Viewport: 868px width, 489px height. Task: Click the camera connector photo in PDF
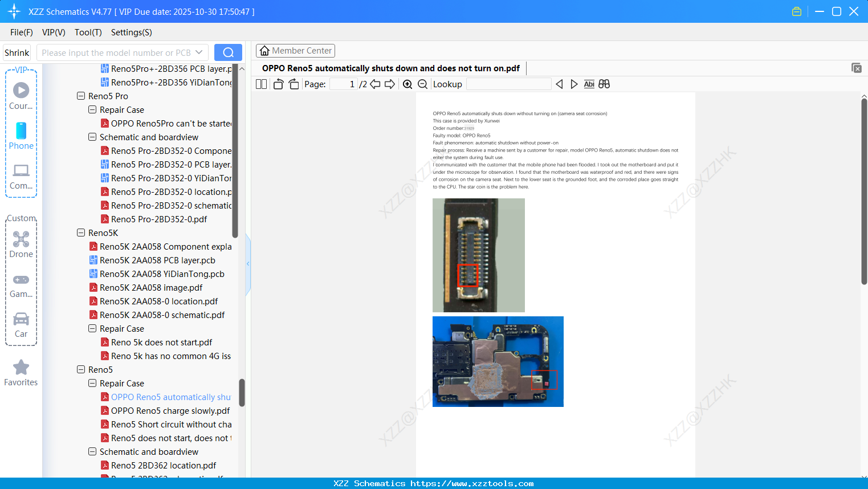tap(479, 255)
